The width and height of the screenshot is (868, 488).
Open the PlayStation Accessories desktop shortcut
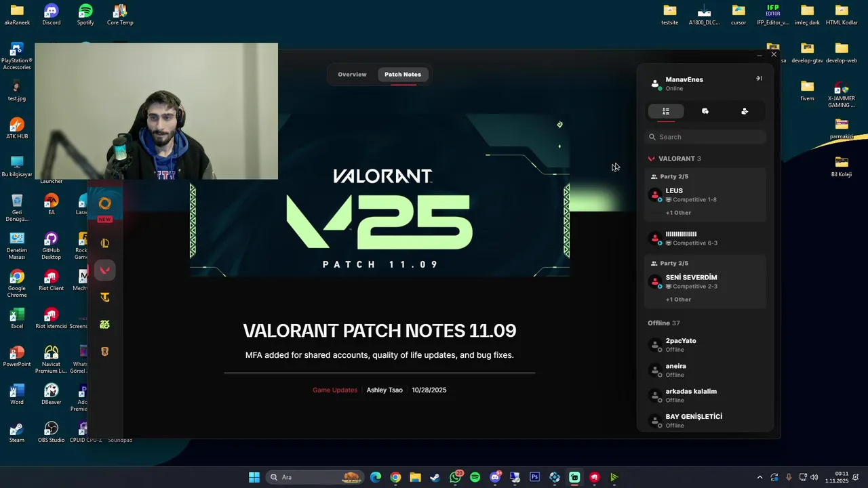[17, 56]
